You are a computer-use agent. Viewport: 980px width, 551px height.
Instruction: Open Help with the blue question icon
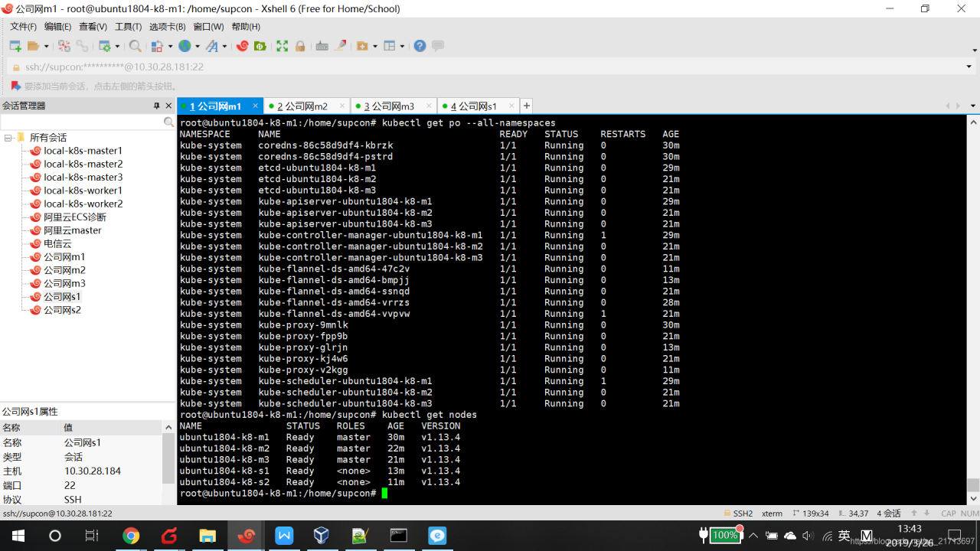point(420,46)
